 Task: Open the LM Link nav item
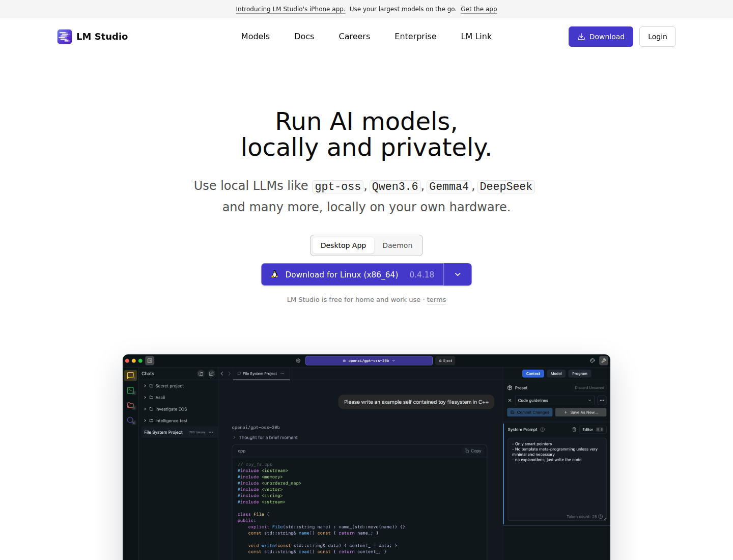(x=476, y=37)
